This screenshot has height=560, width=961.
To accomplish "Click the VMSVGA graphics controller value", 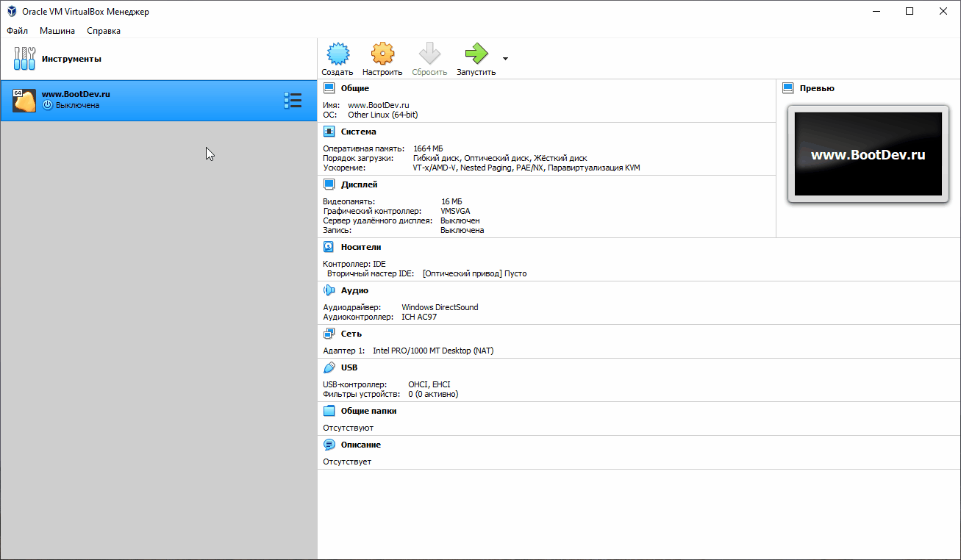I will click(456, 211).
